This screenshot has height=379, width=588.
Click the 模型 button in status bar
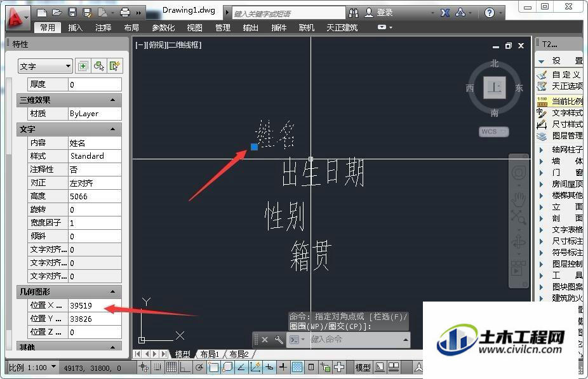click(x=363, y=368)
